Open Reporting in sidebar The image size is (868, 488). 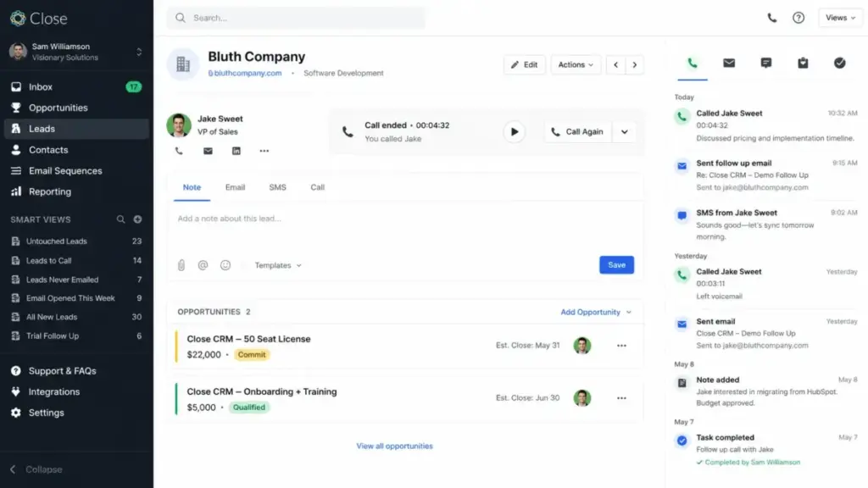tap(76, 191)
